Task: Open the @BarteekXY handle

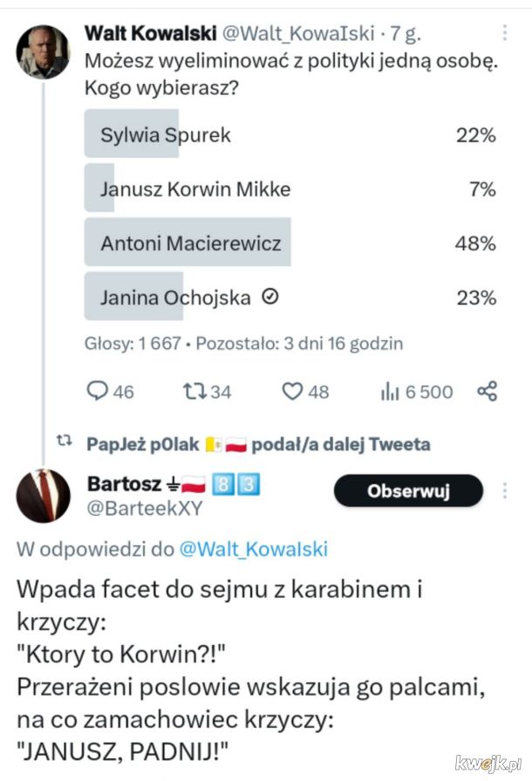Action: tap(145, 508)
